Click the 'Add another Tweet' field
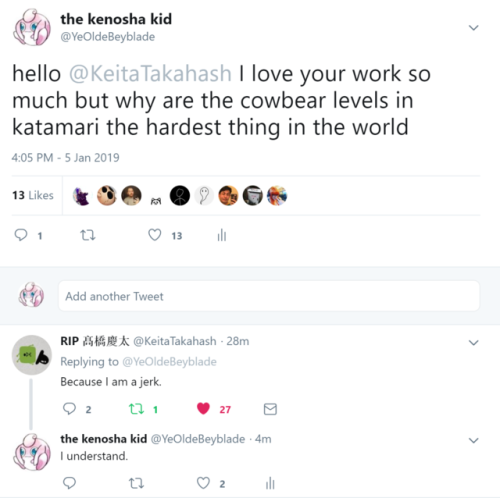 269,296
